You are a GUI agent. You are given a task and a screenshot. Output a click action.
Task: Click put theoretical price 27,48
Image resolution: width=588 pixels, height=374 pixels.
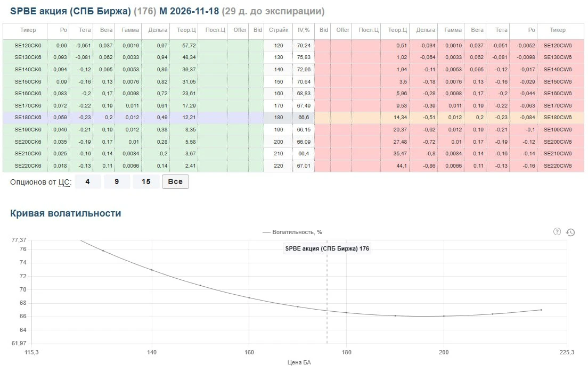(x=400, y=142)
